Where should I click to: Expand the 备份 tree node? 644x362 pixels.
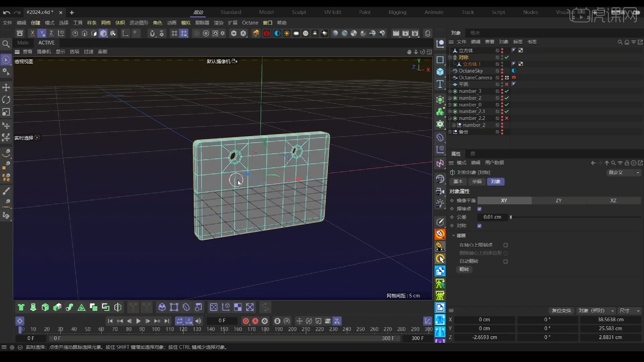450,132
